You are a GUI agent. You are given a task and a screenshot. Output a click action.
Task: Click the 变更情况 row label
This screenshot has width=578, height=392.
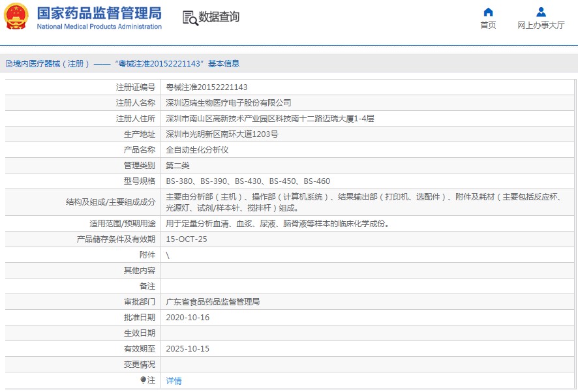pos(140,365)
